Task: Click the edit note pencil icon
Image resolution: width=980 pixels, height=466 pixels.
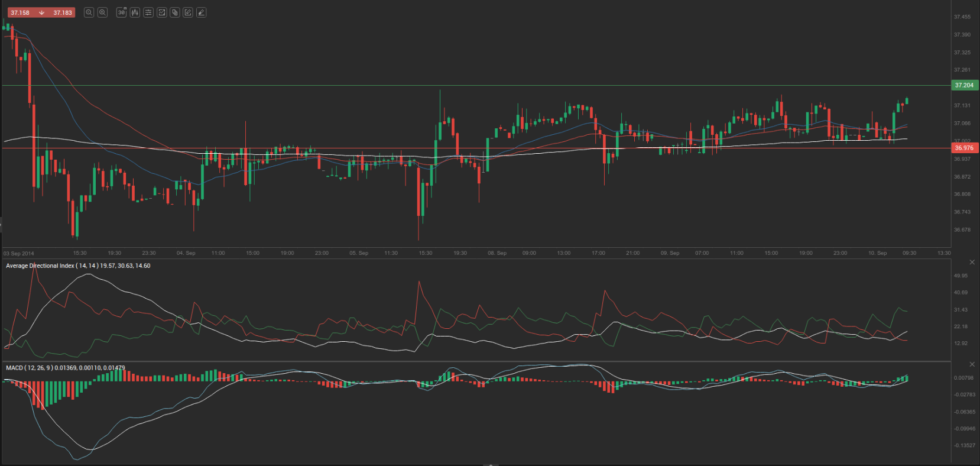Action: [188, 12]
